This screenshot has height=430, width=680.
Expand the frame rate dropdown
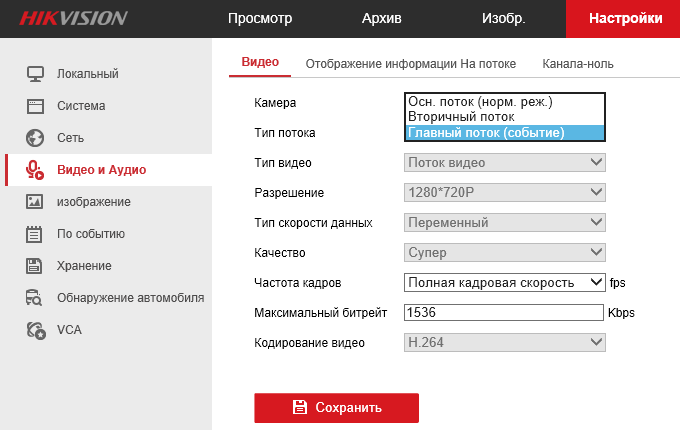(x=505, y=282)
